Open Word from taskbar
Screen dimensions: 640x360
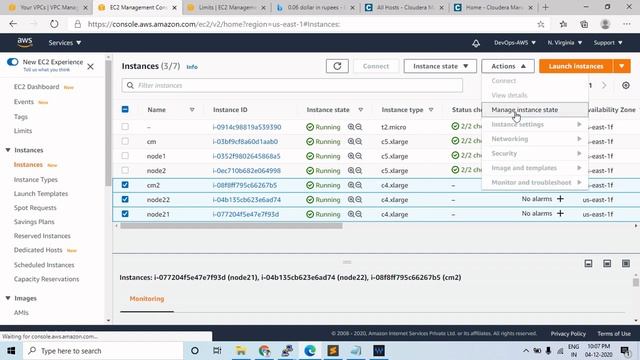[x=379, y=351]
